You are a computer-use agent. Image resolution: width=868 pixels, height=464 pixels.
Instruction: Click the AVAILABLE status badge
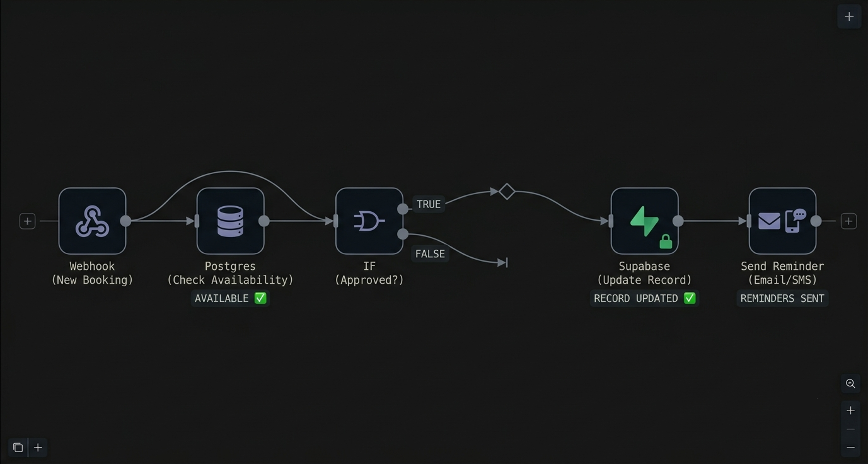coord(230,298)
